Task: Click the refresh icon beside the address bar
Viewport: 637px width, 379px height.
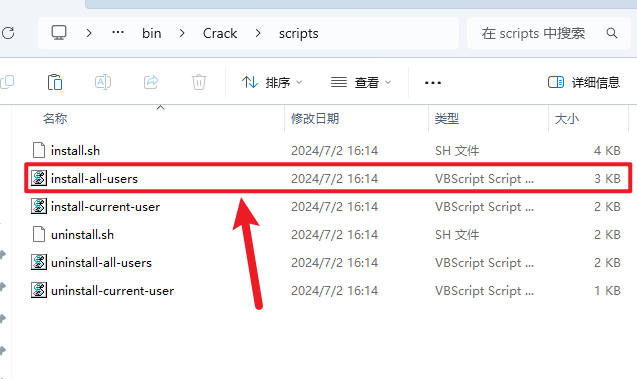Action: pos(8,33)
